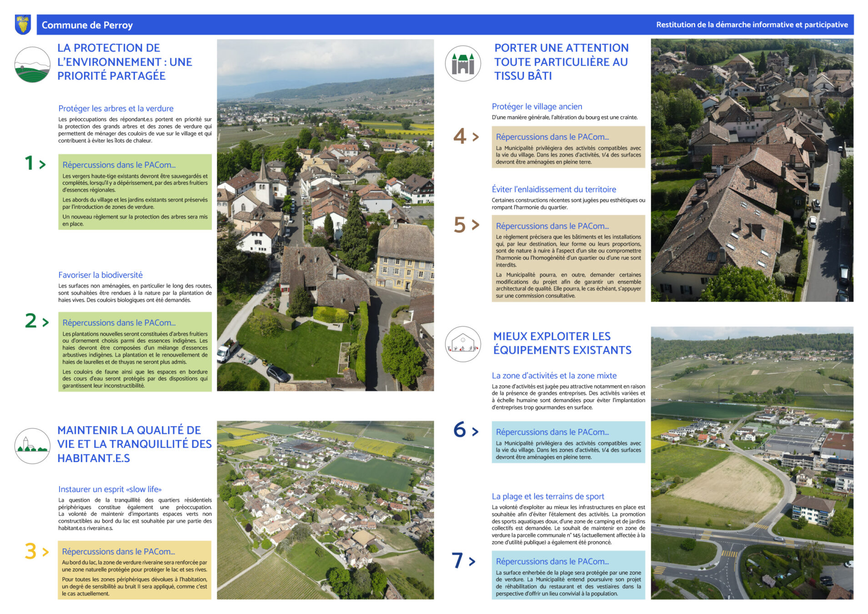The image size is (868, 614).
Task: Click subheading 'La zone d'activités et la zone mixte'
Action: pyautogui.click(x=554, y=375)
